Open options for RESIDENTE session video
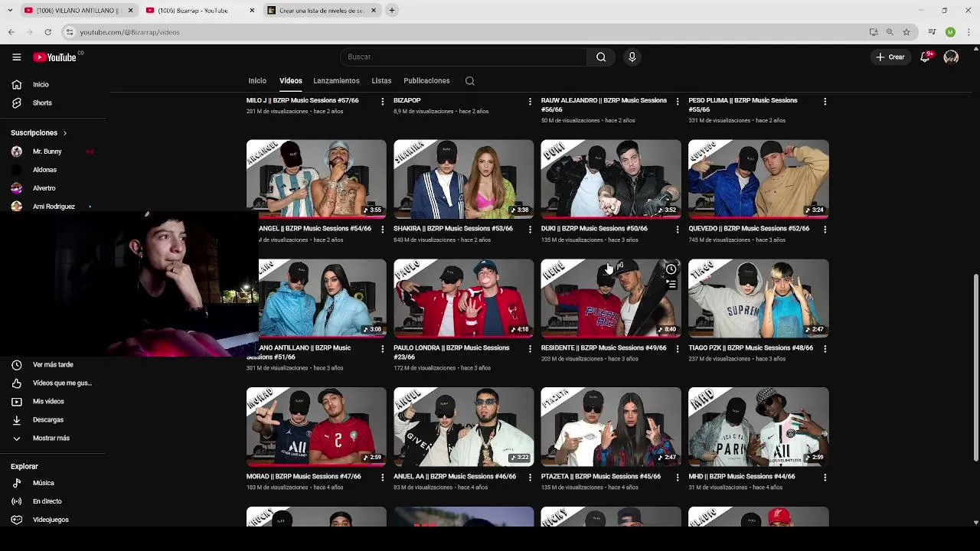 tap(677, 348)
